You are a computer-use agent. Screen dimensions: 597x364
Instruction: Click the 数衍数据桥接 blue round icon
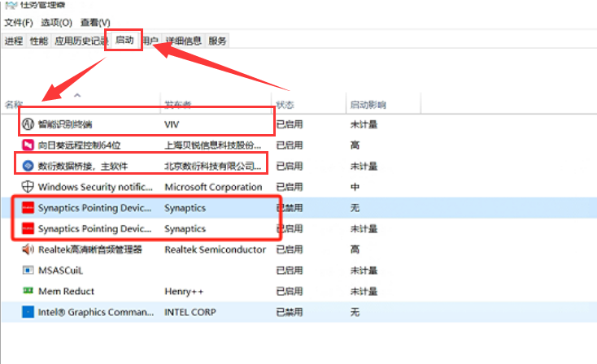28,166
